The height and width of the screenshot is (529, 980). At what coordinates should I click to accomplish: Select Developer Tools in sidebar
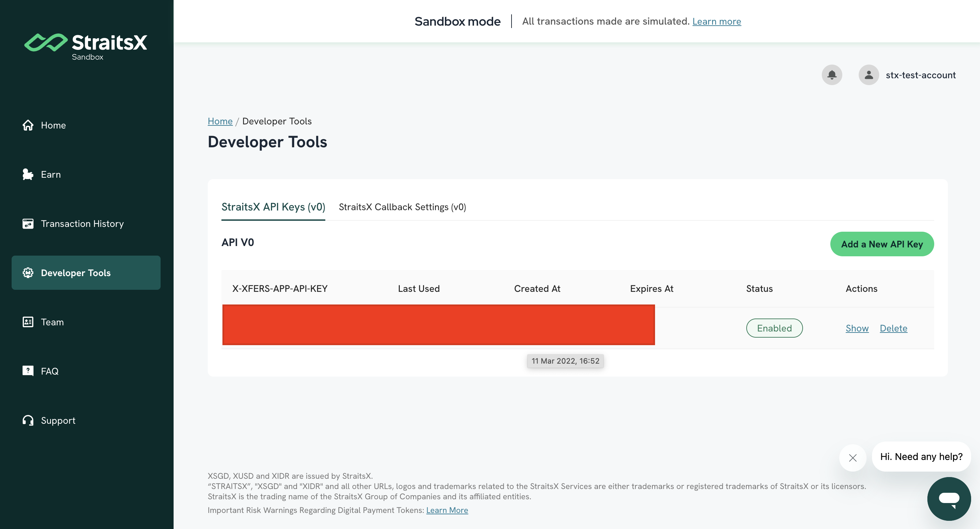tap(86, 273)
